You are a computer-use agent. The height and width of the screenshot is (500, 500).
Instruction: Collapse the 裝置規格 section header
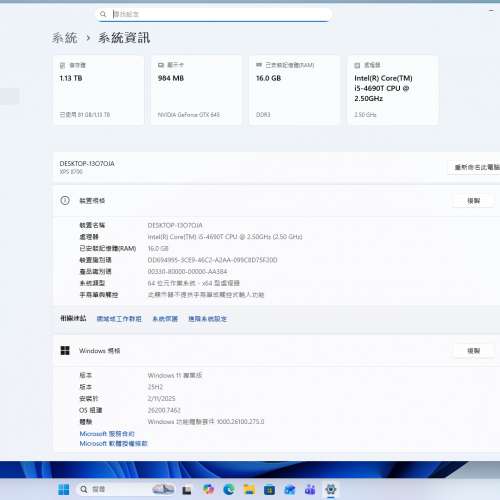point(277,201)
